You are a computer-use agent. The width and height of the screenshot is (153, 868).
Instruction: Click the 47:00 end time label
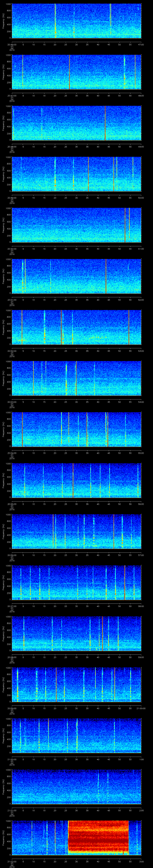click(x=141, y=44)
